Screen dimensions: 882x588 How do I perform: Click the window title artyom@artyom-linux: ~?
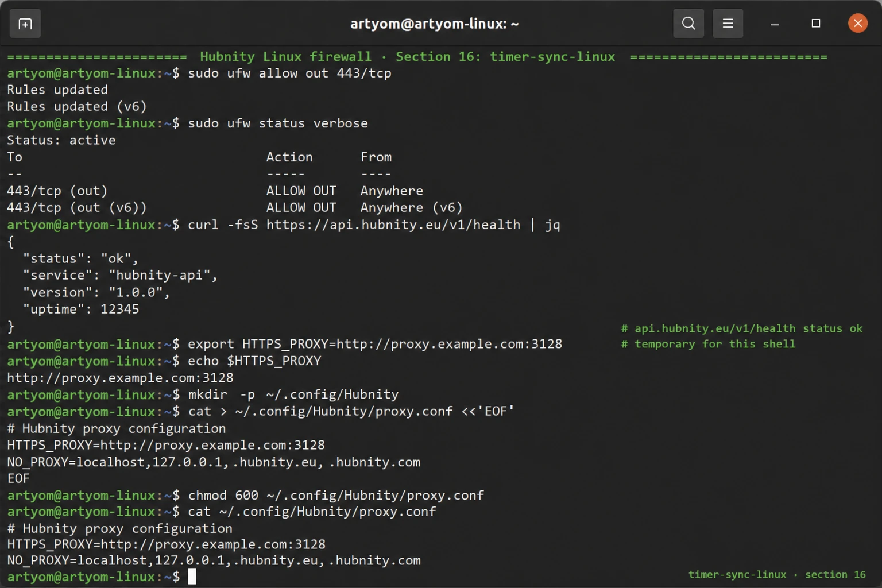435,24
